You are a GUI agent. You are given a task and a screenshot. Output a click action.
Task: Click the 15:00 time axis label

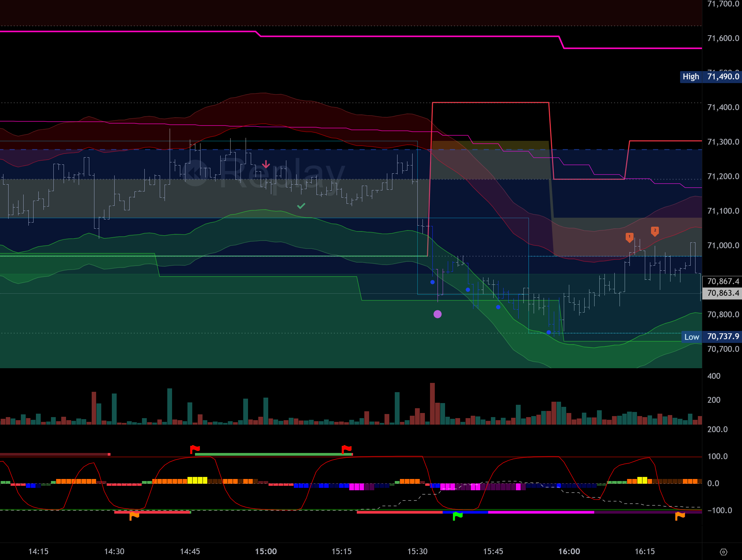point(266,551)
